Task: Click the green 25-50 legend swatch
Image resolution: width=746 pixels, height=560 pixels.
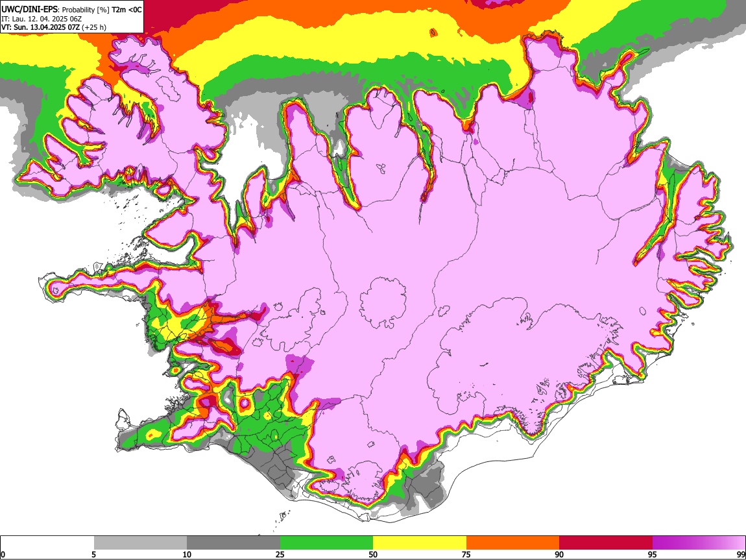Action: tap(326, 542)
